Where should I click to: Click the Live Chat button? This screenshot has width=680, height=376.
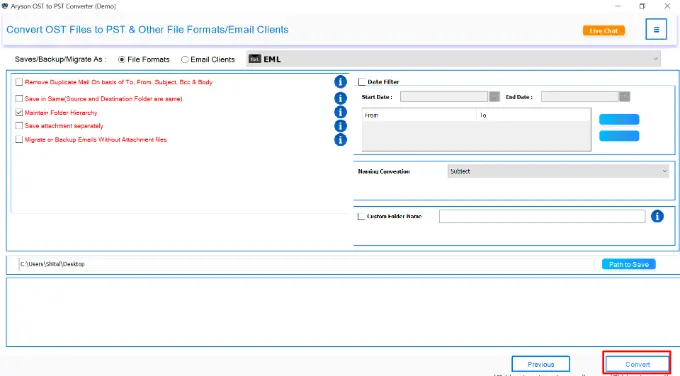point(604,31)
